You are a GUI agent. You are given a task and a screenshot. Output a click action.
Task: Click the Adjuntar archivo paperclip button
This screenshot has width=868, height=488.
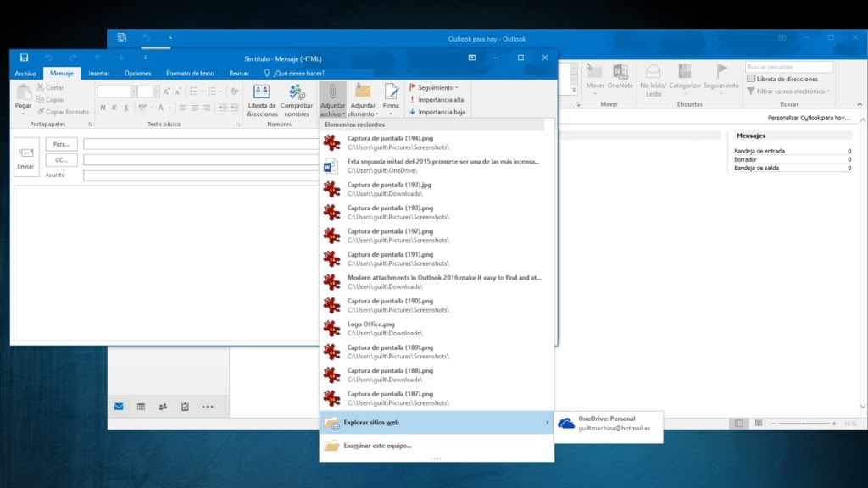coord(332,100)
